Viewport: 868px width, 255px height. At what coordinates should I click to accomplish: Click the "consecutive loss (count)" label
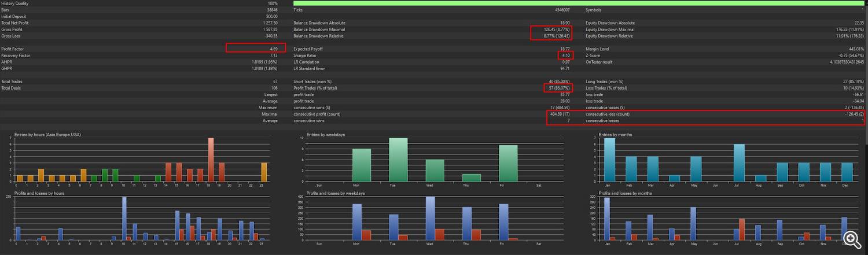[x=608, y=114]
